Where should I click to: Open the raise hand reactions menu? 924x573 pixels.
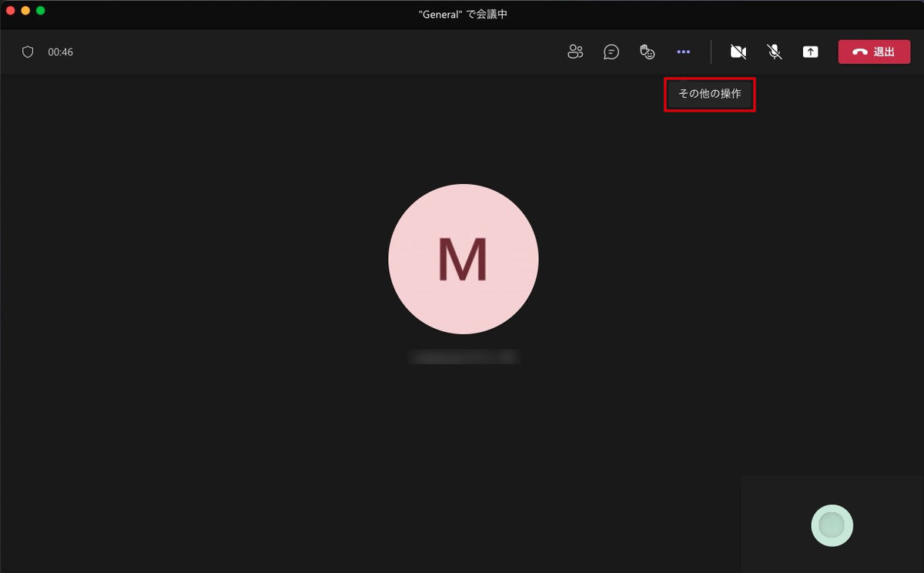[648, 52]
